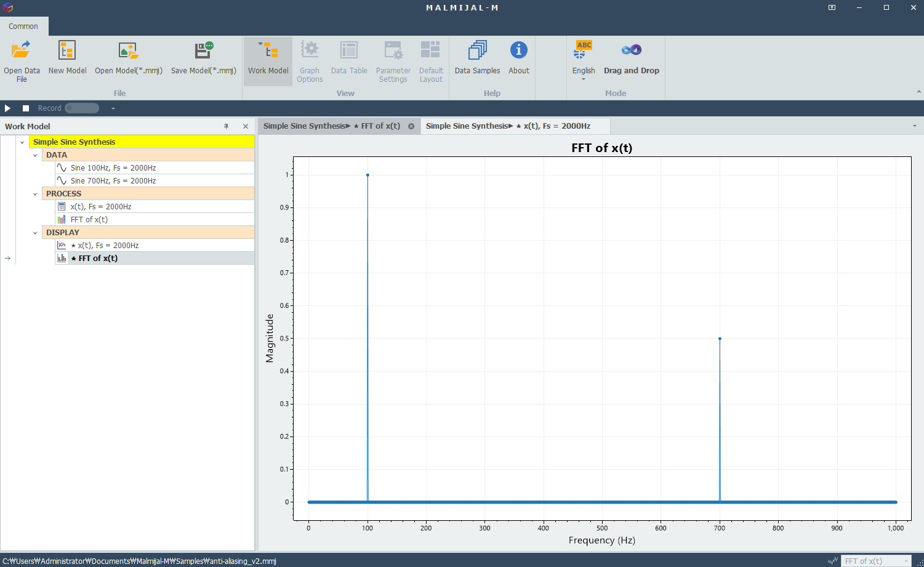Open Model (*.mmj) file
Image resolution: width=924 pixels, height=567 pixels.
tap(129, 58)
